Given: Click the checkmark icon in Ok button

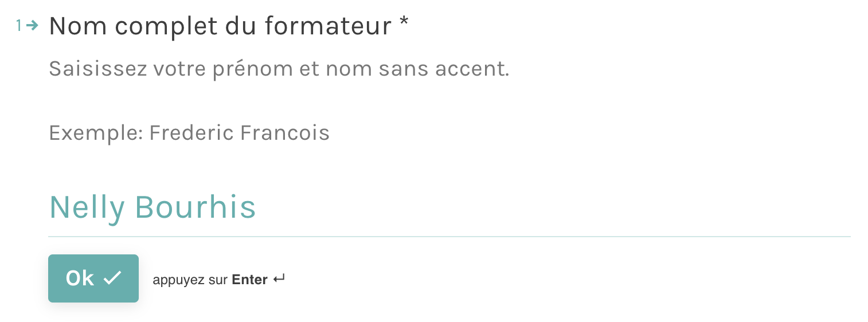Looking at the screenshot, I should point(112,278).
